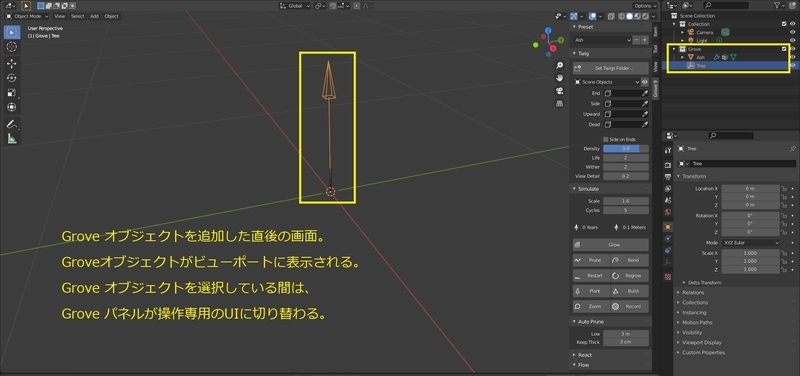The width and height of the screenshot is (800, 376).
Task: Open the Output properties tab icon
Action: pos(668,177)
